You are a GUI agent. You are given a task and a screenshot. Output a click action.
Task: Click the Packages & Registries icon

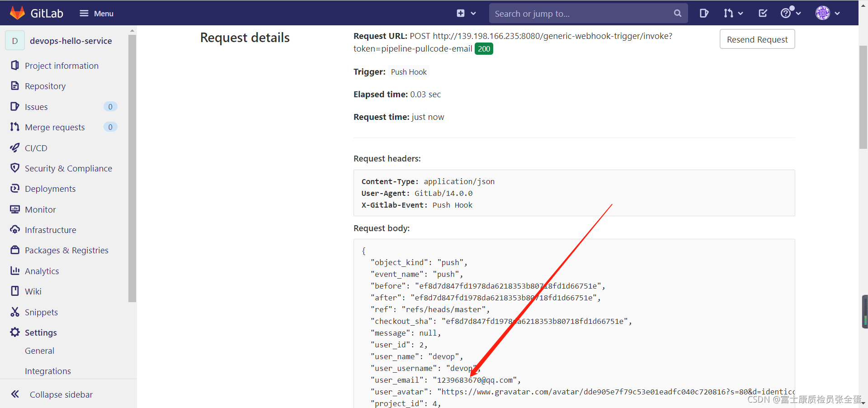pyautogui.click(x=15, y=250)
